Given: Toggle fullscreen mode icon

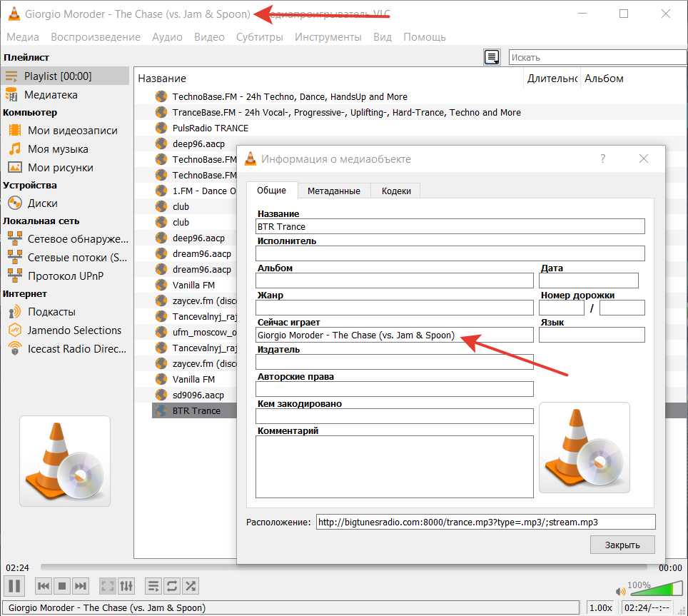Looking at the screenshot, I should tap(108, 586).
